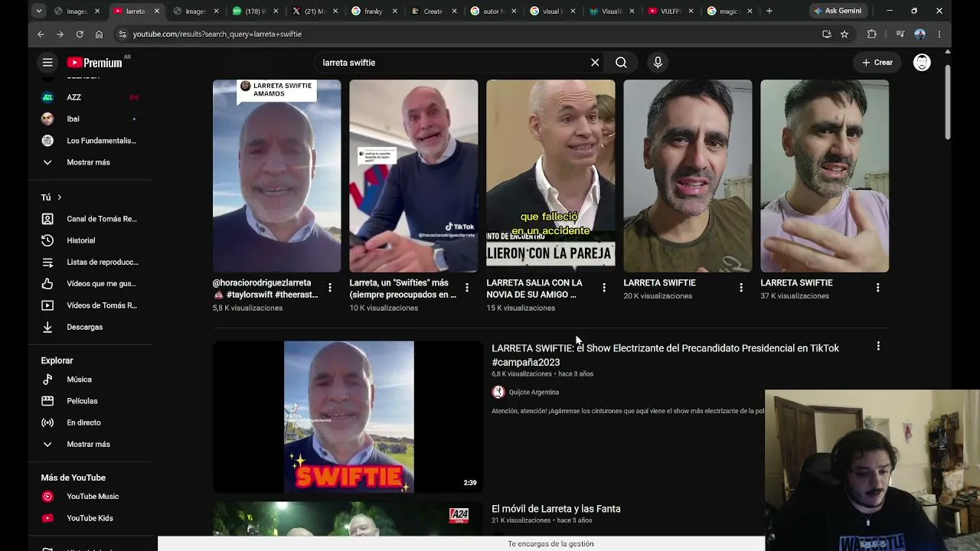Reload the current YouTube page
Viewport: 980px width, 551px height.
point(80,34)
